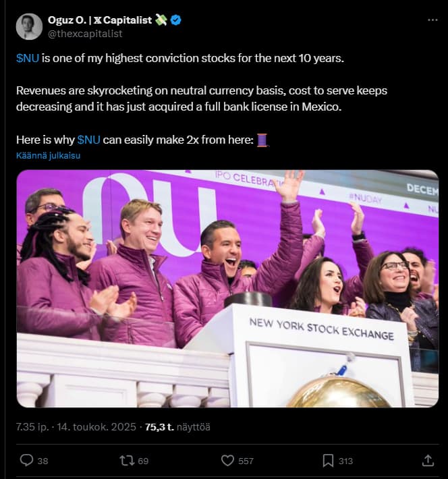Click the reply speech bubble icon

click(x=27, y=460)
